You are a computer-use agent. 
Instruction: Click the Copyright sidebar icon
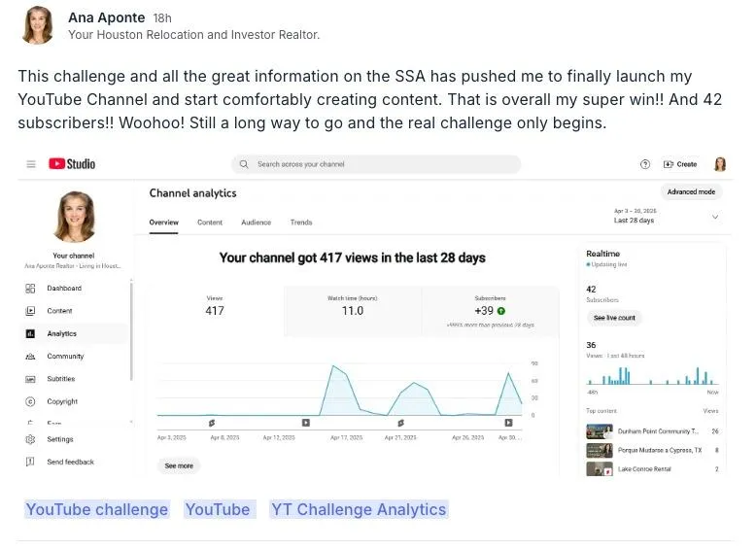pos(30,401)
